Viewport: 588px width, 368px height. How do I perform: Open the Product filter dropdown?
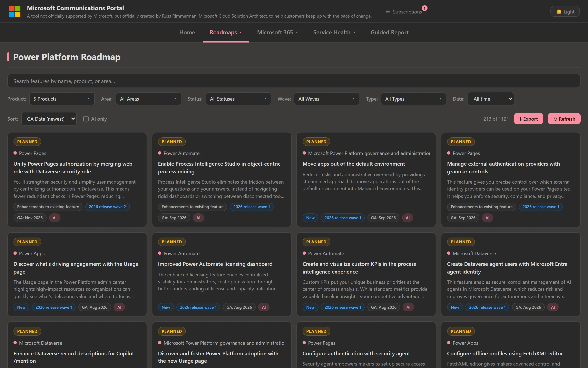62,99
